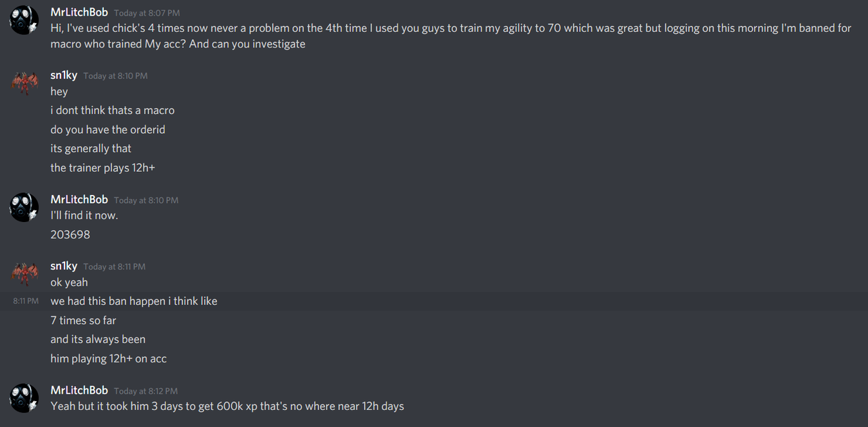Click MrLitchBob username at 8:10 PM
The width and height of the screenshot is (868, 427).
coord(79,200)
